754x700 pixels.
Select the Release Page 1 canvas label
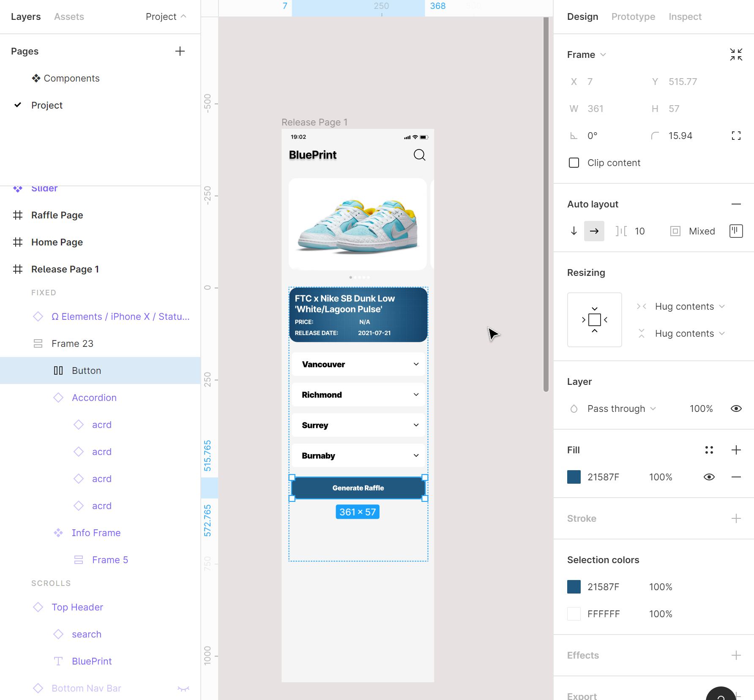point(314,122)
